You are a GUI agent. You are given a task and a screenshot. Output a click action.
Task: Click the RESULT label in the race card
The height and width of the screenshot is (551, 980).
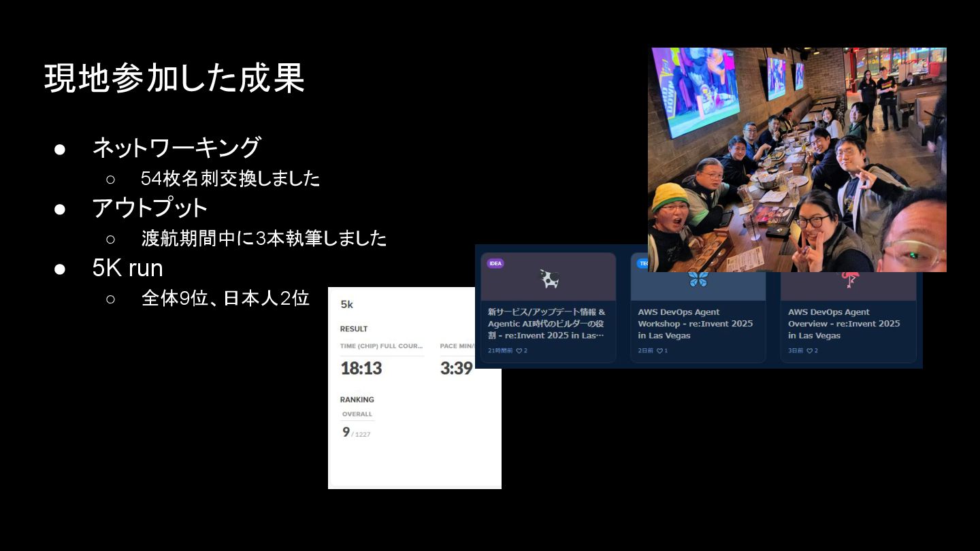point(354,329)
